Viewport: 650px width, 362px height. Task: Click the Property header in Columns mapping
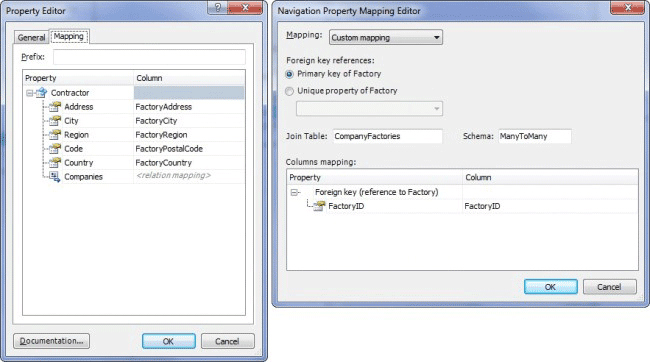[375, 177]
